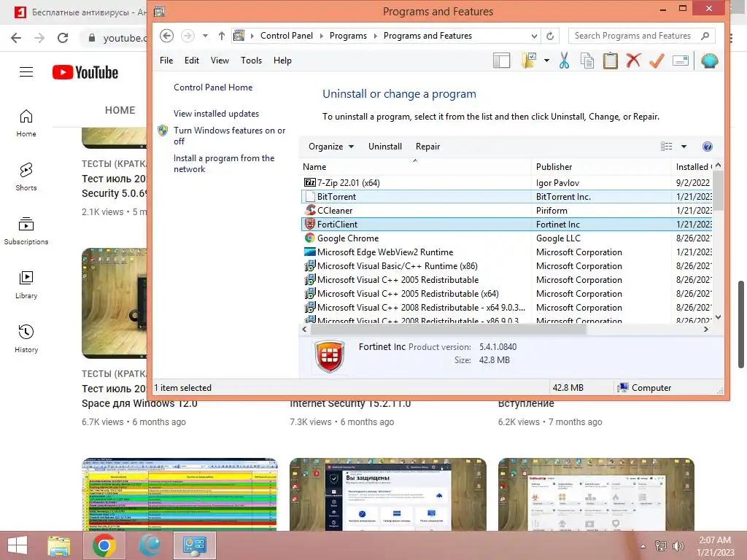
Task: Open the Help menu
Action: (x=282, y=61)
